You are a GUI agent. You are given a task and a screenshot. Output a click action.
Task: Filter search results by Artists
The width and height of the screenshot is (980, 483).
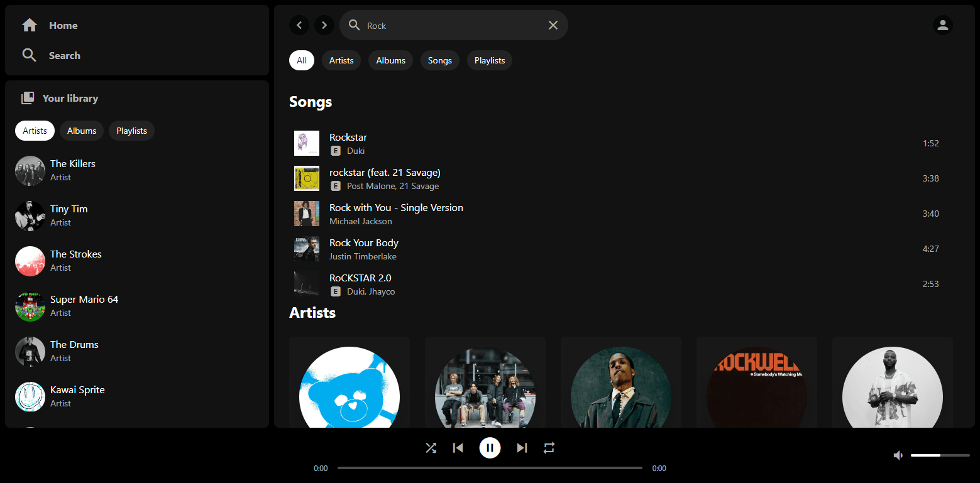pyautogui.click(x=341, y=60)
